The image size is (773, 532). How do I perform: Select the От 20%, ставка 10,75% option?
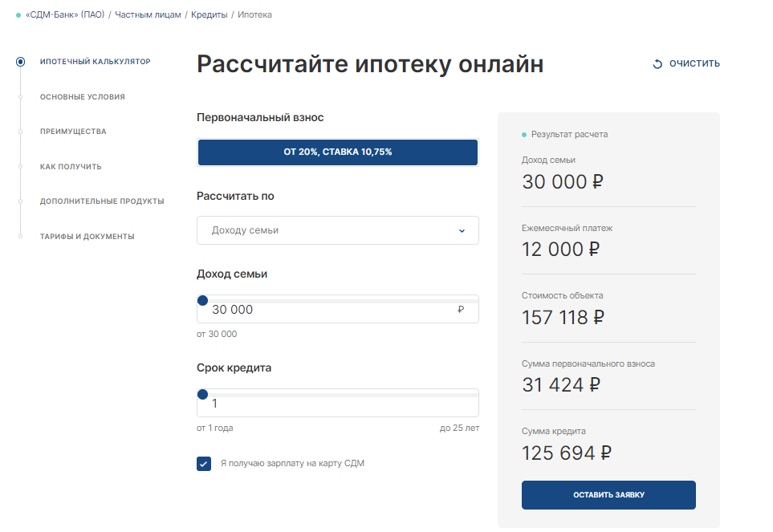[x=337, y=152]
